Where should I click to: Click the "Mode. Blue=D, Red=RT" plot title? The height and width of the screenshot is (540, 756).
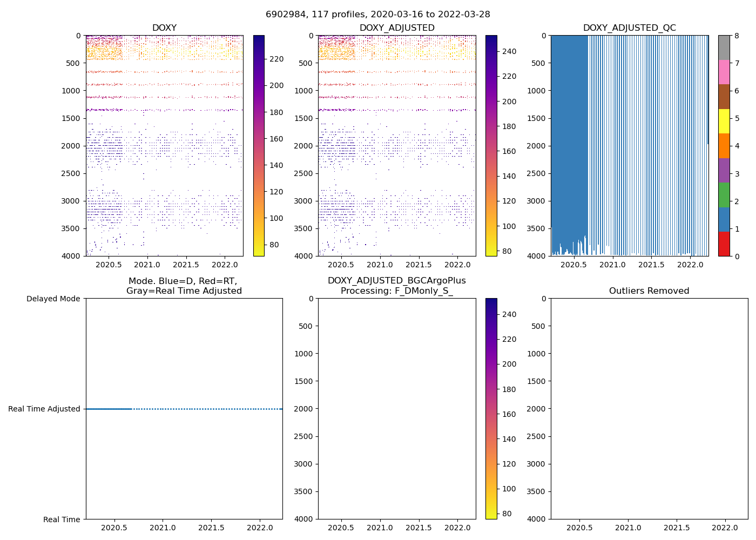click(184, 286)
